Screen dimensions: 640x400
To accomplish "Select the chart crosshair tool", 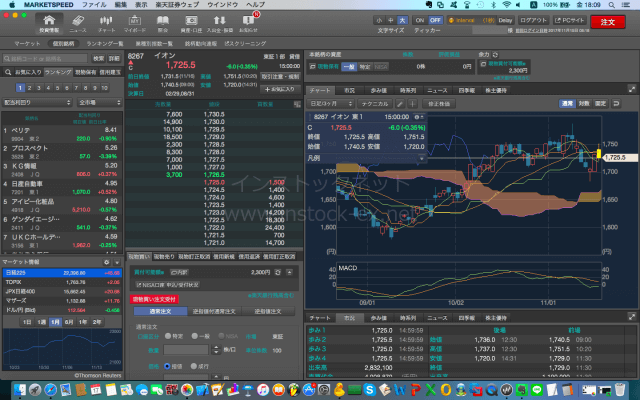I will [413, 104].
